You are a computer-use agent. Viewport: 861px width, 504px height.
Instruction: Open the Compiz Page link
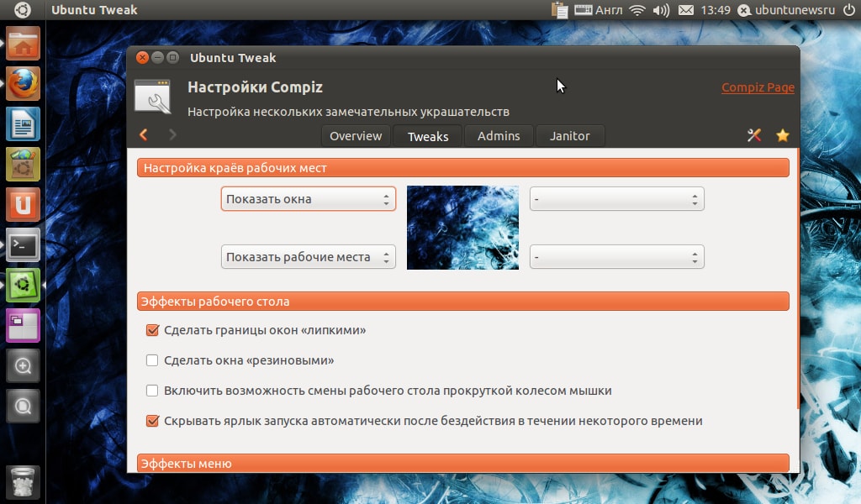click(758, 87)
